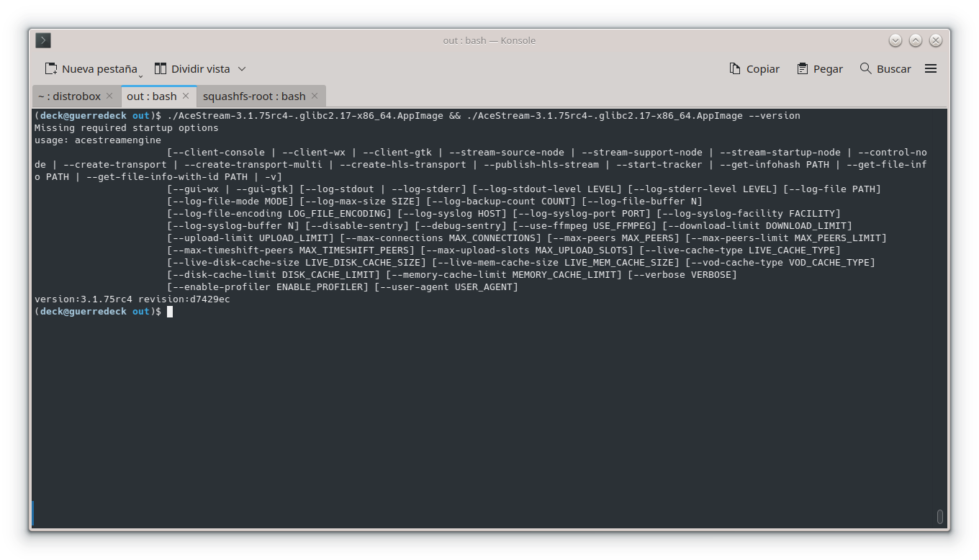The height and width of the screenshot is (560, 979).
Task: Click the '--publish-hls-stream' option text
Action: click(541, 165)
